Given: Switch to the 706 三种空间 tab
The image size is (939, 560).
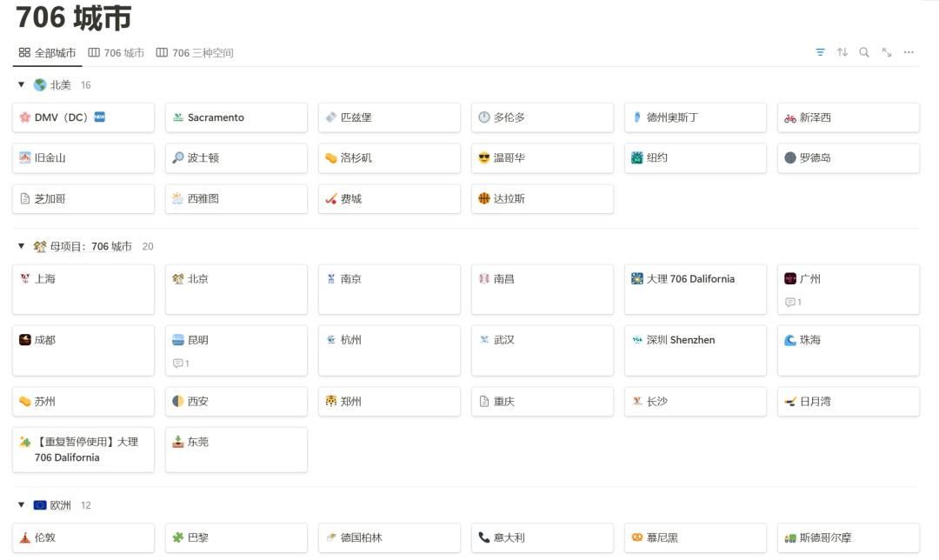Looking at the screenshot, I should [195, 53].
